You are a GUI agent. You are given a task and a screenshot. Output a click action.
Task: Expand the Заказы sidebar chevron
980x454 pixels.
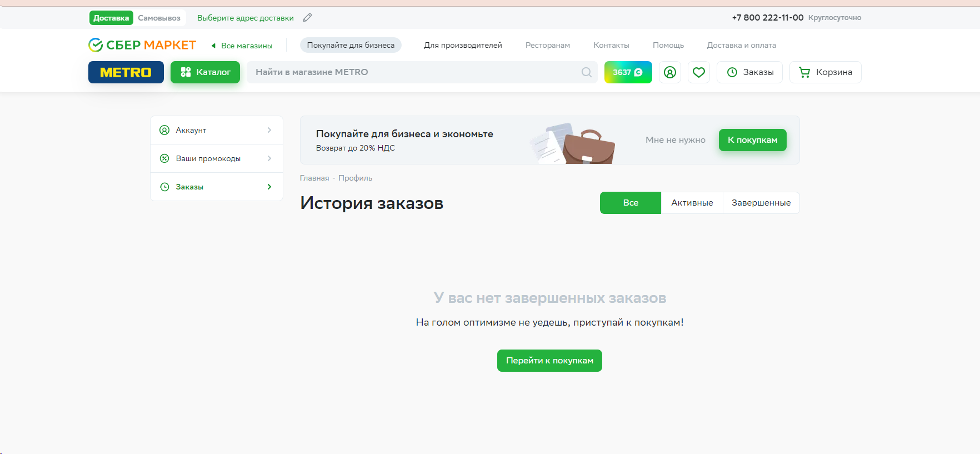(x=269, y=187)
